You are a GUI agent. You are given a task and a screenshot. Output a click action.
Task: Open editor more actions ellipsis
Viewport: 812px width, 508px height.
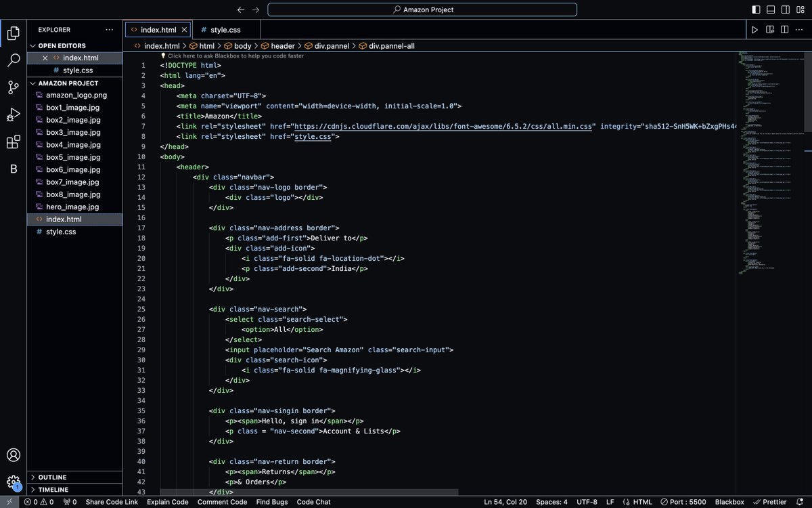(x=800, y=30)
